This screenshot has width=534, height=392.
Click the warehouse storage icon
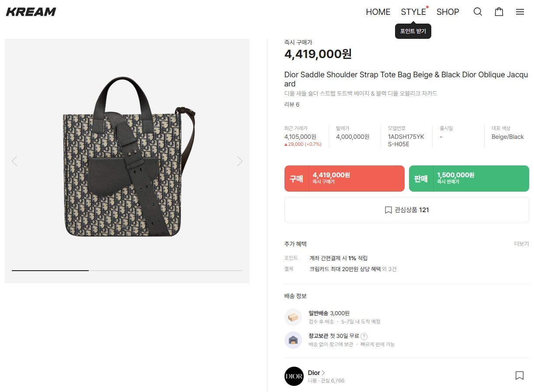(x=293, y=340)
